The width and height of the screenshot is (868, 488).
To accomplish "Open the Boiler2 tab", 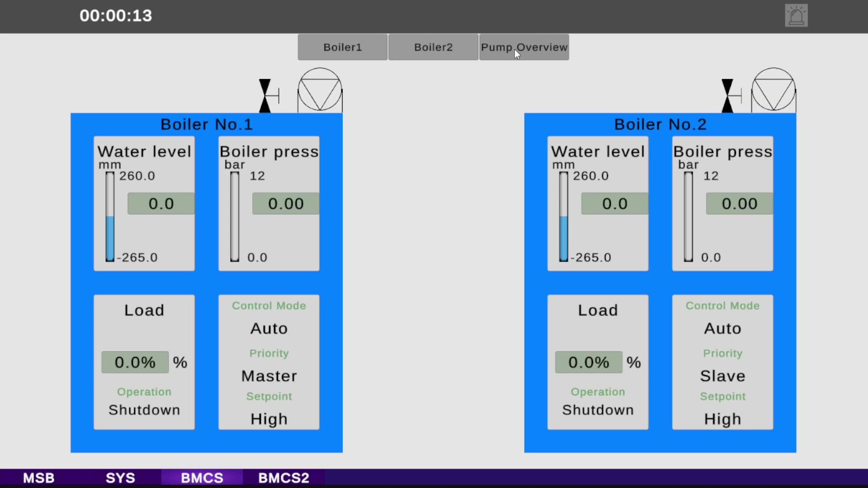I will tap(434, 47).
